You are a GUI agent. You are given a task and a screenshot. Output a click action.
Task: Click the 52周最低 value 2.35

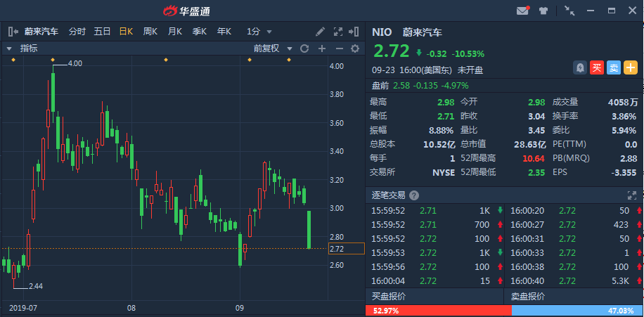537,172
